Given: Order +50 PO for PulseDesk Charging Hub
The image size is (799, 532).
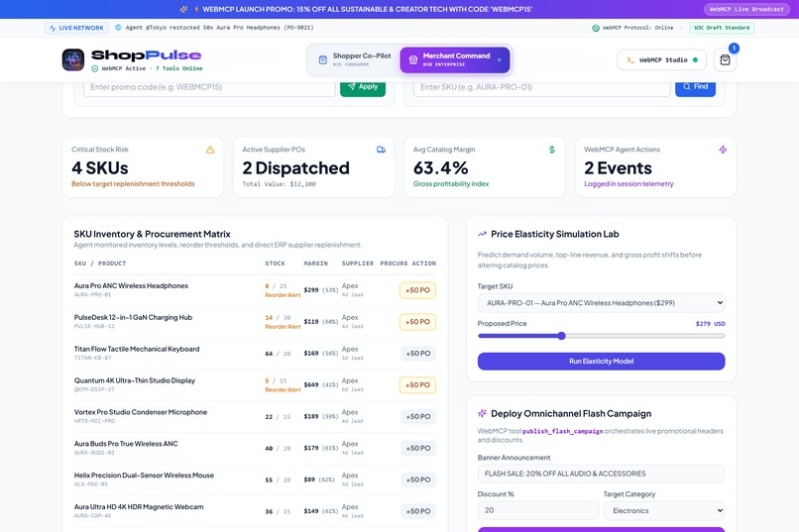Looking at the screenshot, I should pos(417,322).
